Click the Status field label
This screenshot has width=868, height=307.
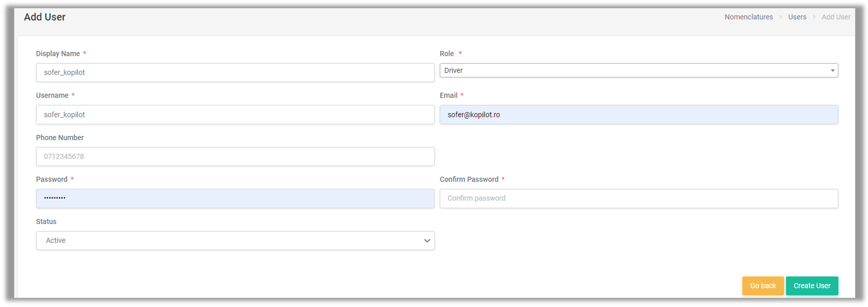pyautogui.click(x=46, y=221)
